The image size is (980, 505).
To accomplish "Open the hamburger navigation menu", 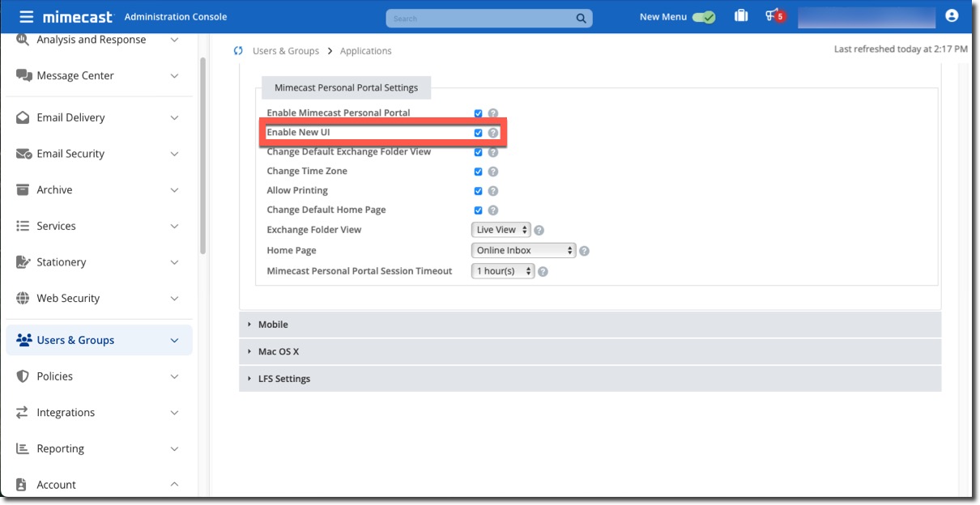I will tap(27, 16).
